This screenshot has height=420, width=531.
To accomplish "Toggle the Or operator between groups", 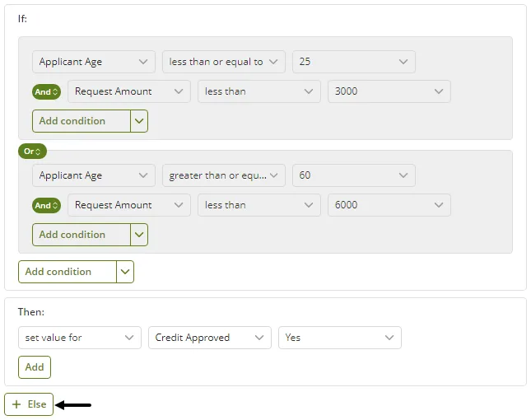I will 32,151.
